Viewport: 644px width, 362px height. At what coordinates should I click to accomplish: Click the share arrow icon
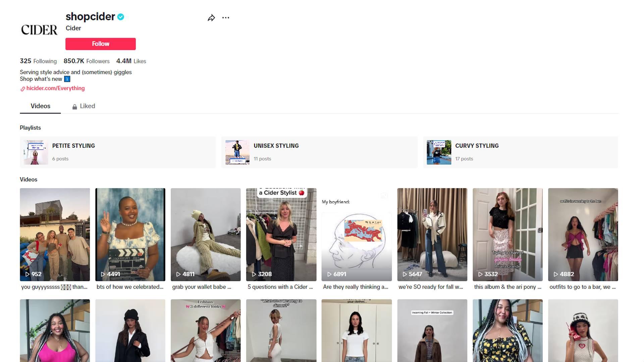[x=211, y=18]
